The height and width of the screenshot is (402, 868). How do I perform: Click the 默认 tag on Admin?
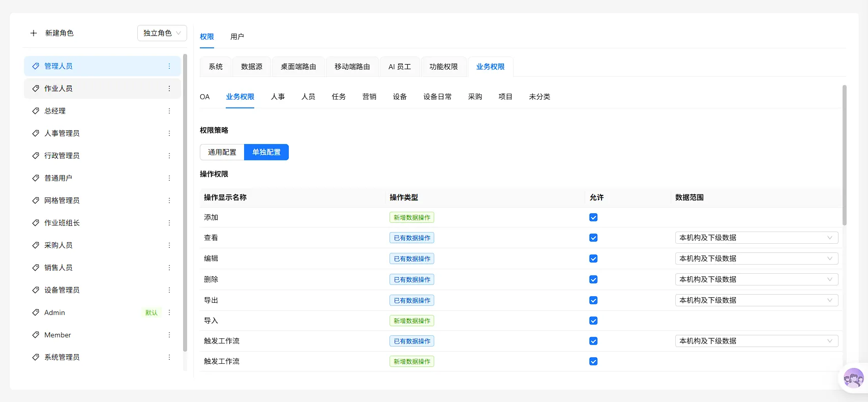pos(152,312)
